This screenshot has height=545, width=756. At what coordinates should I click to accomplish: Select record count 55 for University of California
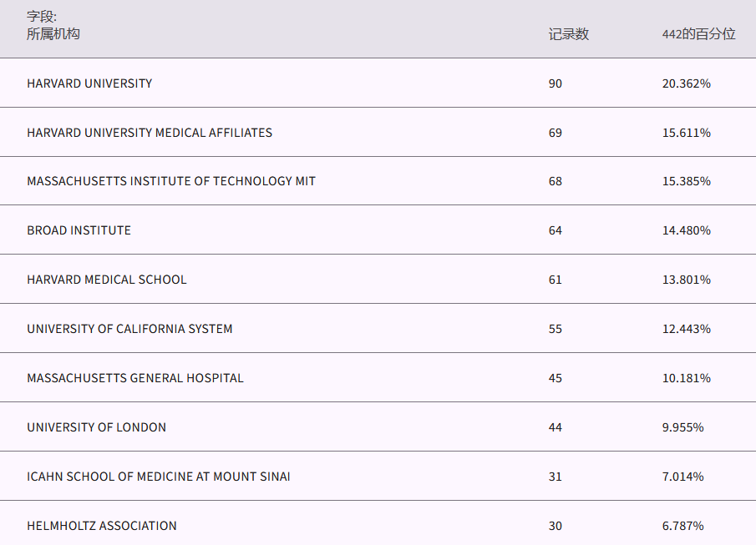pos(556,329)
